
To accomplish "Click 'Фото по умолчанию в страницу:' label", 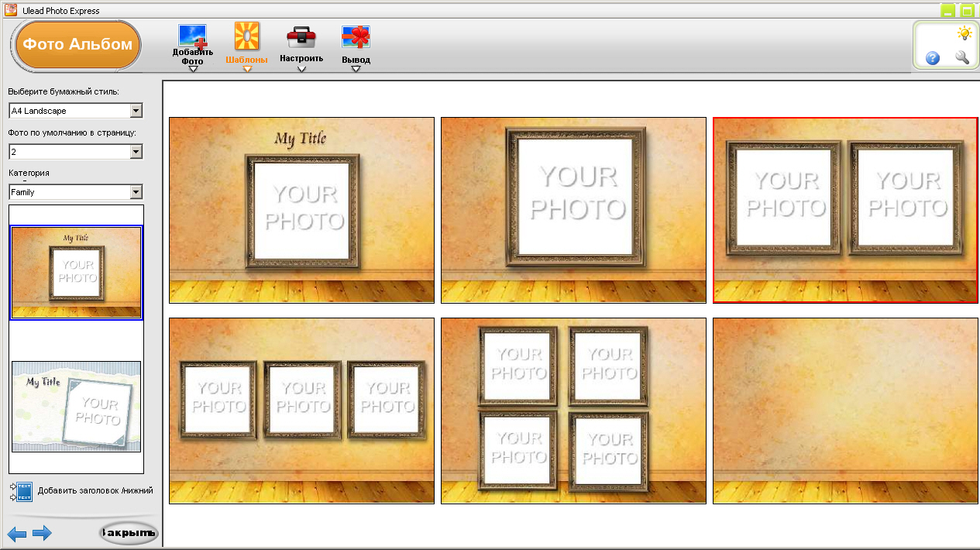I will [x=72, y=132].
